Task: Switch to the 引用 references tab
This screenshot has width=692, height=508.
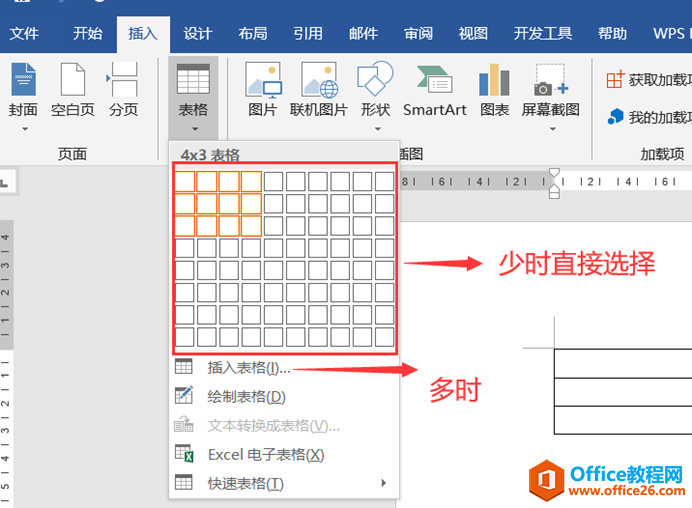Action: 308,34
